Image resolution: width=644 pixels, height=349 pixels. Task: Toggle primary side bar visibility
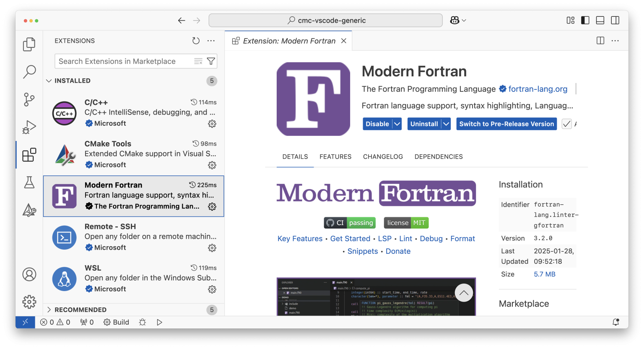[x=585, y=20]
